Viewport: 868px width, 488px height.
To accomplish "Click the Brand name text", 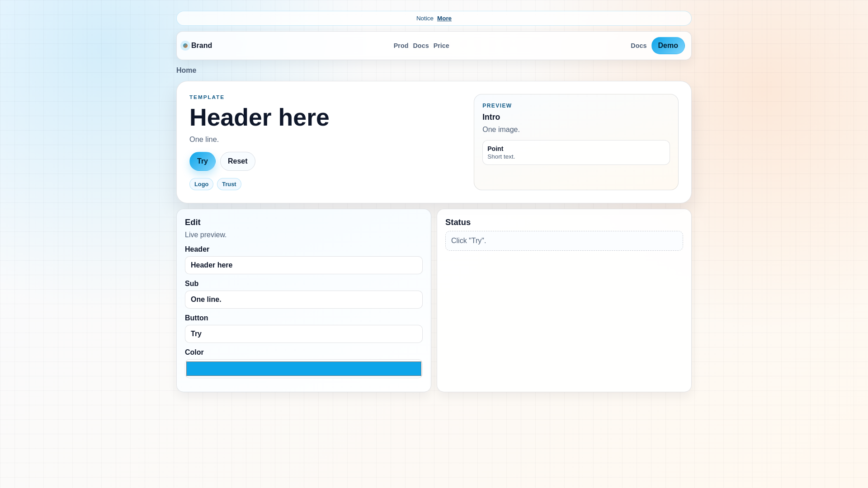I will tap(202, 46).
